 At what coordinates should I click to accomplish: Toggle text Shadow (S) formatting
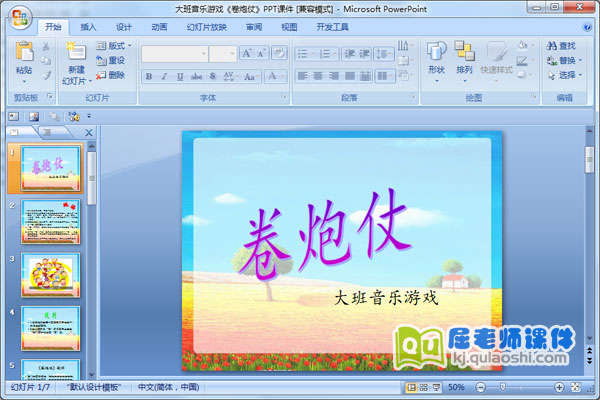[213, 77]
